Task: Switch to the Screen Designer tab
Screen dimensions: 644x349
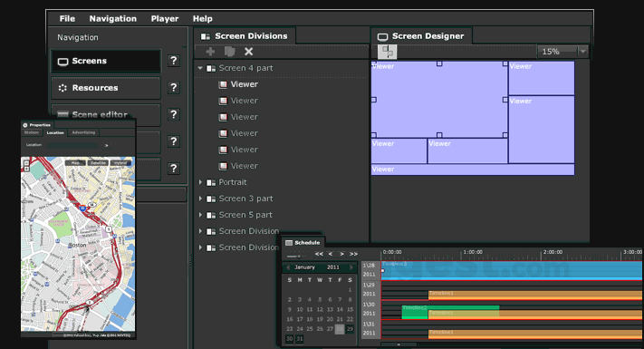Action: (422, 36)
